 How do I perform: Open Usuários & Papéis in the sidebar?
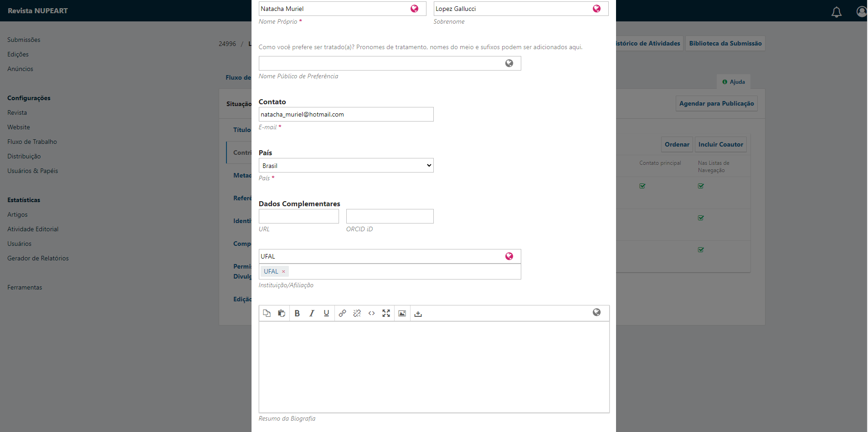pyautogui.click(x=33, y=171)
